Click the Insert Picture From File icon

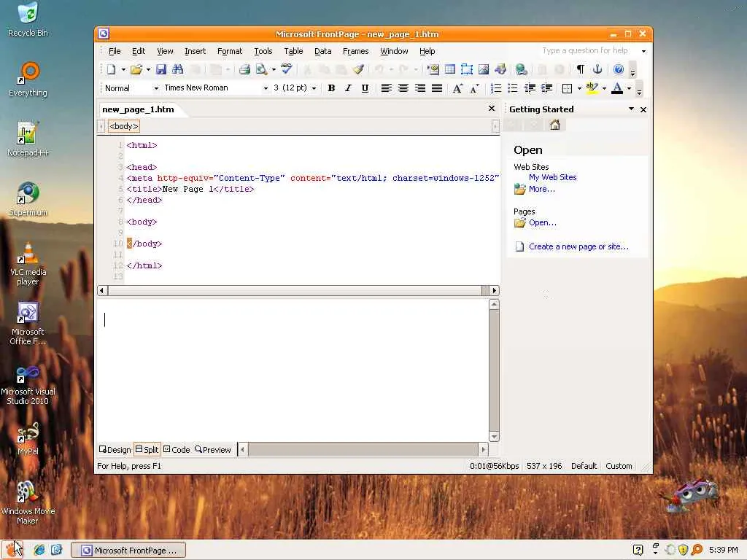pos(484,69)
